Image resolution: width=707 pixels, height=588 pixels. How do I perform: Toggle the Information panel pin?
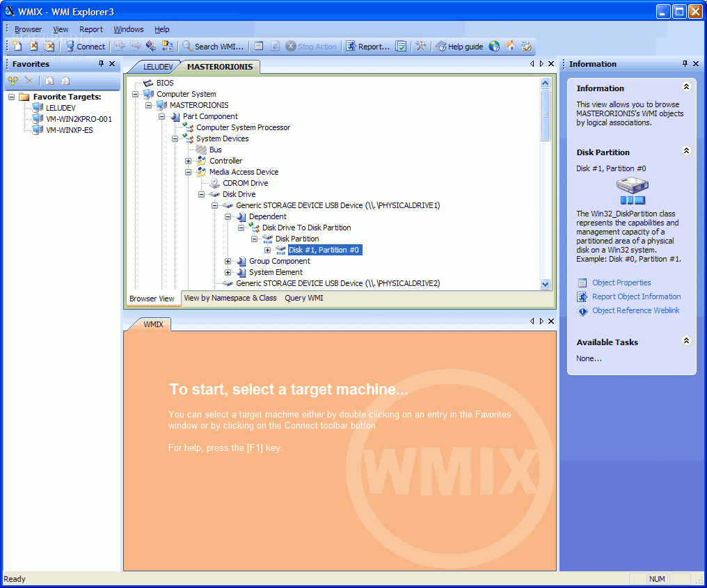pyautogui.click(x=685, y=63)
